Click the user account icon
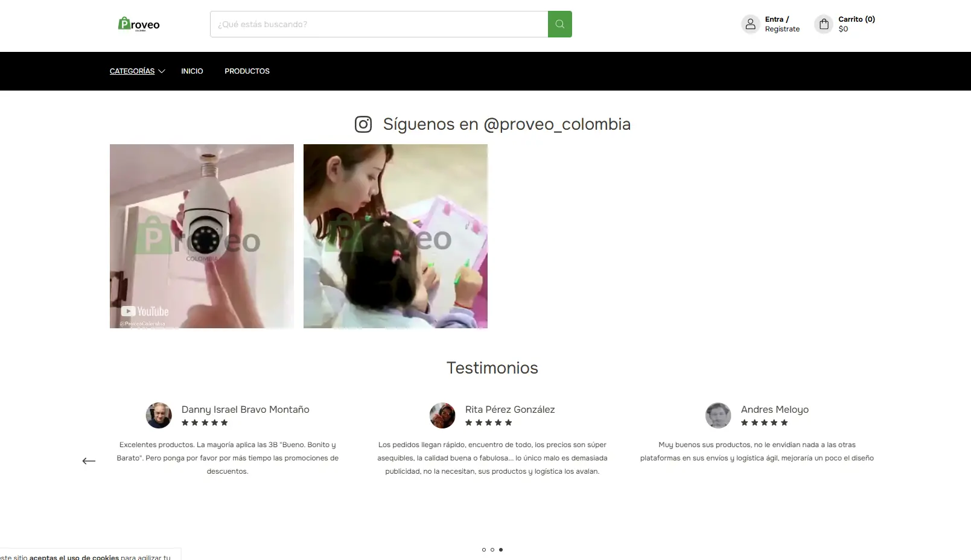The height and width of the screenshot is (560, 971). [750, 24]
